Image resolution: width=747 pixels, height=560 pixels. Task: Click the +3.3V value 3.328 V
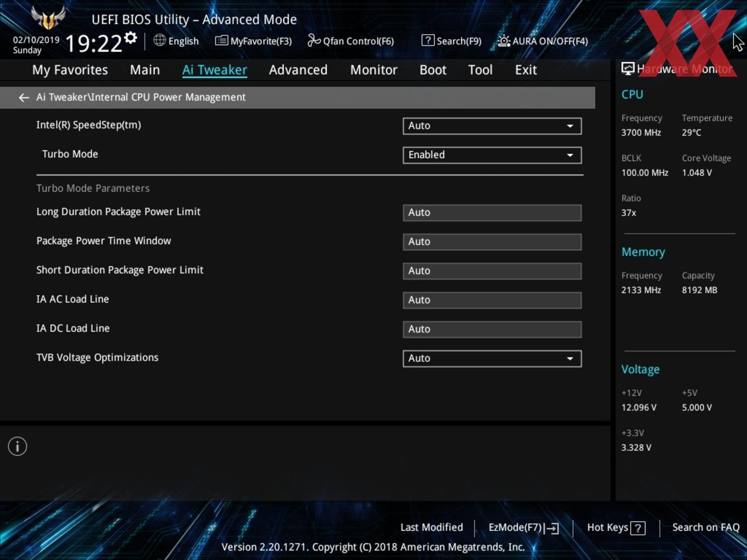tap(636, 448)
